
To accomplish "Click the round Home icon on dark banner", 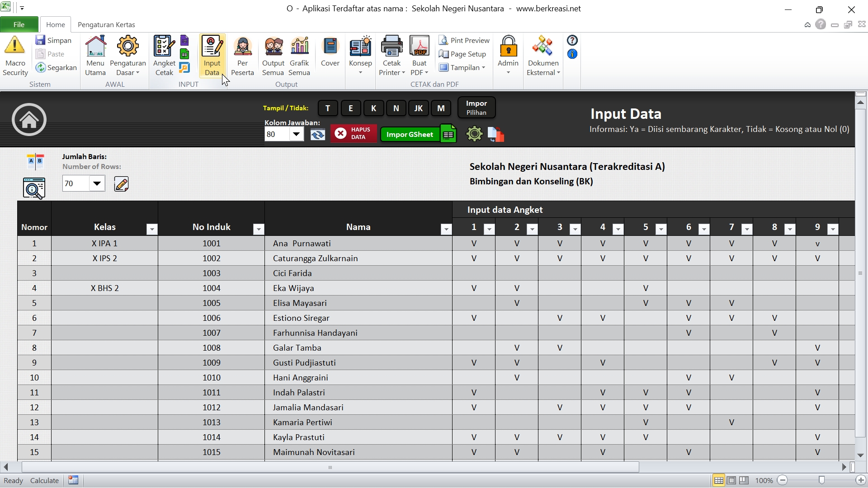I will [29, 120].
